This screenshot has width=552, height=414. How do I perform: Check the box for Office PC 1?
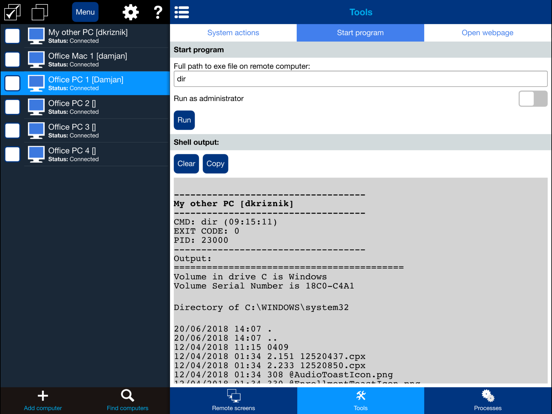(x=12, y=83)
